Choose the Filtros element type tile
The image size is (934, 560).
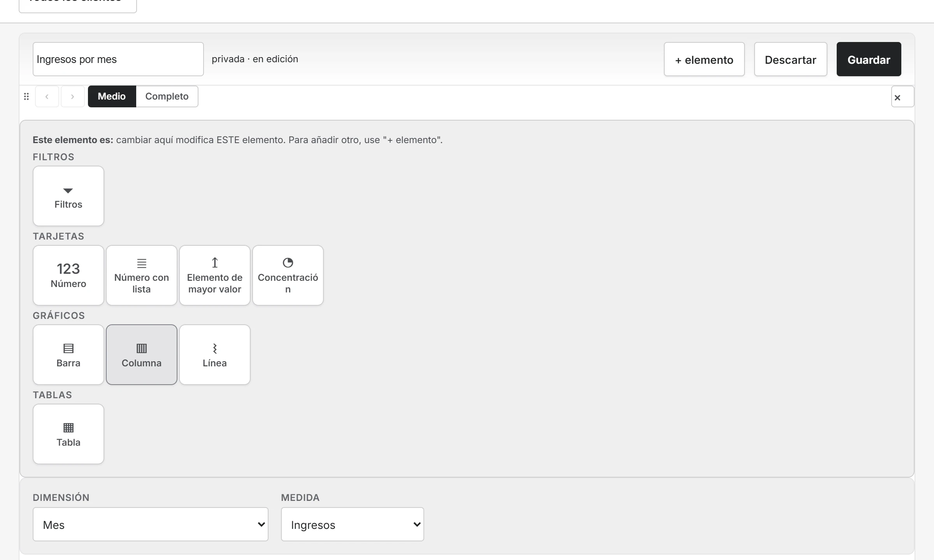coord(68,196)
